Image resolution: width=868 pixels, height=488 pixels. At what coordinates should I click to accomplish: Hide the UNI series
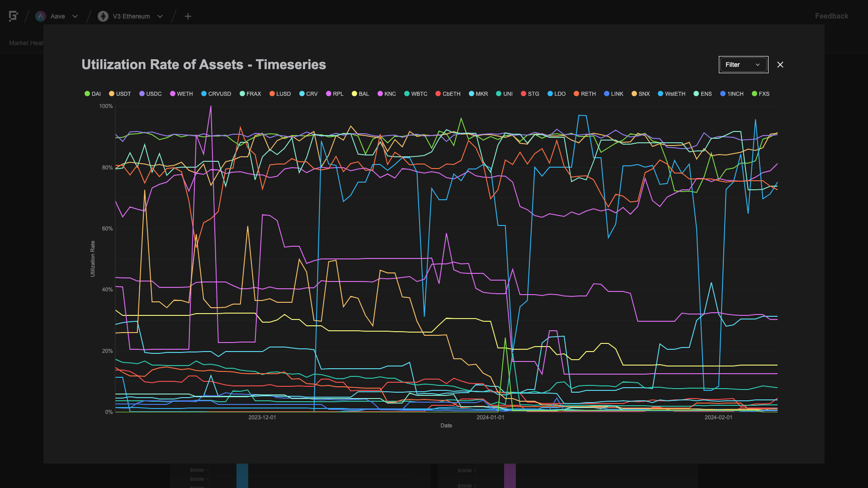[x=504, y=94]
